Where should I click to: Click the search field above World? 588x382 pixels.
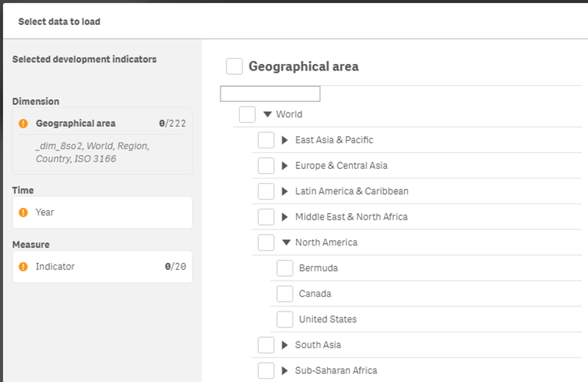click(270, 93)
